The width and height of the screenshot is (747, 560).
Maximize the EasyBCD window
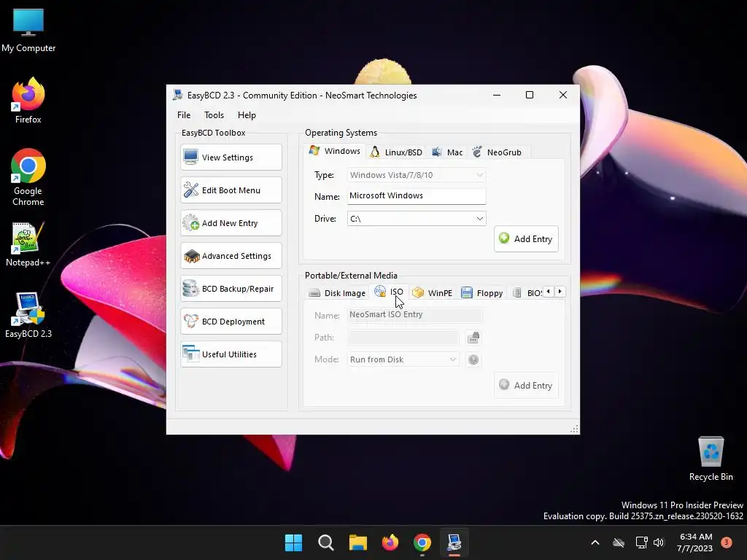(530, 95)
